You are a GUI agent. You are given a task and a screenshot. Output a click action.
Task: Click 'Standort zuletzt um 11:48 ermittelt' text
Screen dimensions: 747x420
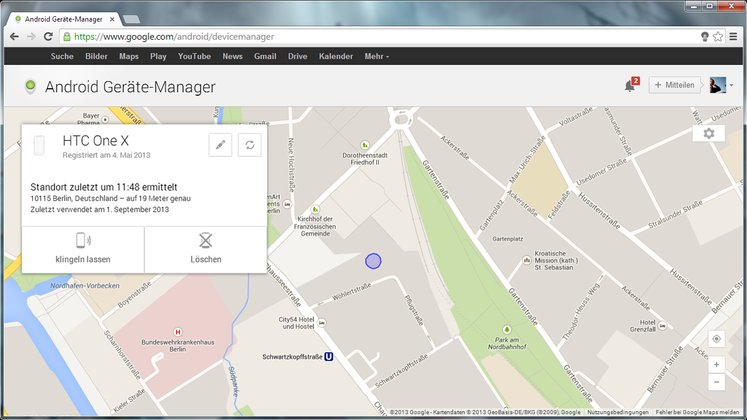tap(104, 187)
